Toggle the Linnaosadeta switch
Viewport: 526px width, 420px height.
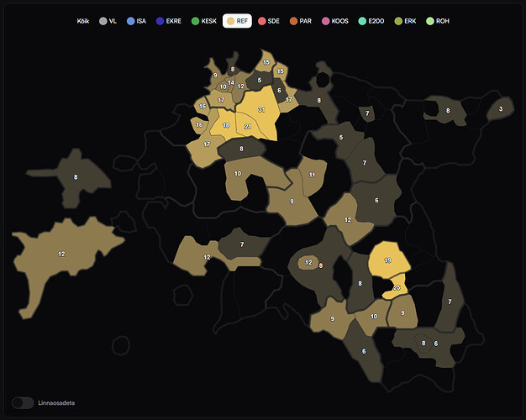(23, 403)
